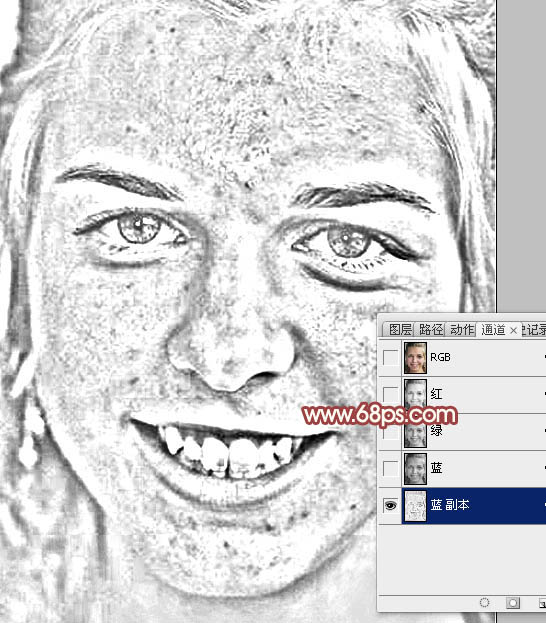Toggle visibility box for the 蓝 channel
Viewport: 546px width, 623px height.
pos(390,468)
